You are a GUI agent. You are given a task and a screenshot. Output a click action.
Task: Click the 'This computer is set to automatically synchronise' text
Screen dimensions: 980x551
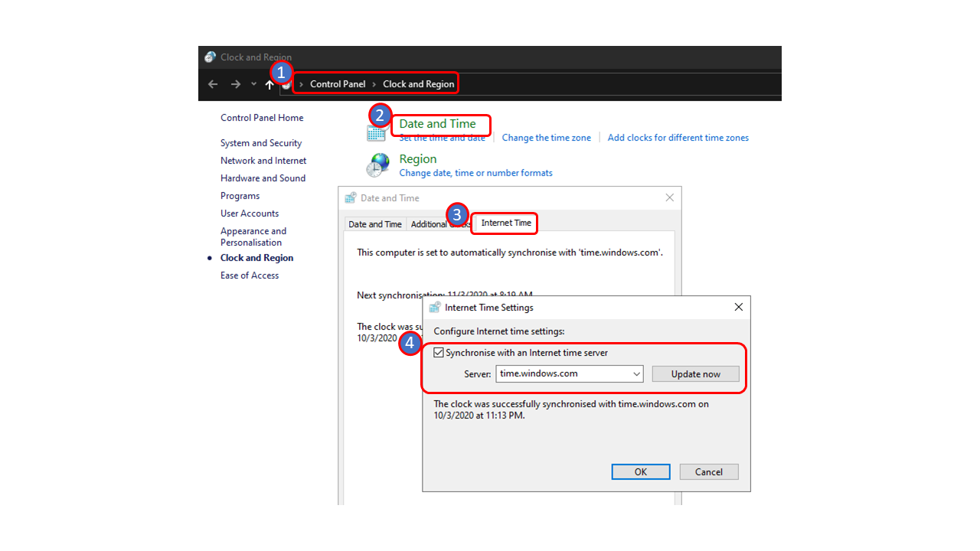pyautogui.click(x=510, y=253)
